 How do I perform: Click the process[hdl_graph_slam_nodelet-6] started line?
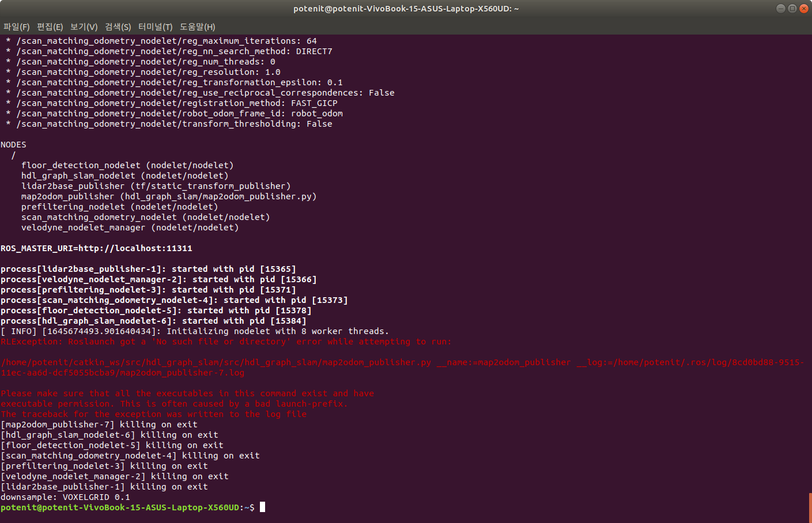coord(153,321)
